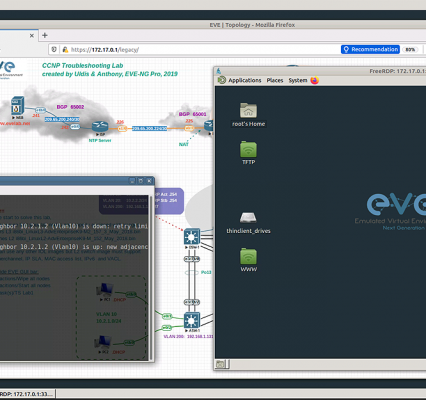The image size is (426, 400).
Task: Open the TFTP shared folder icon
Action: (x=248, y=149)
